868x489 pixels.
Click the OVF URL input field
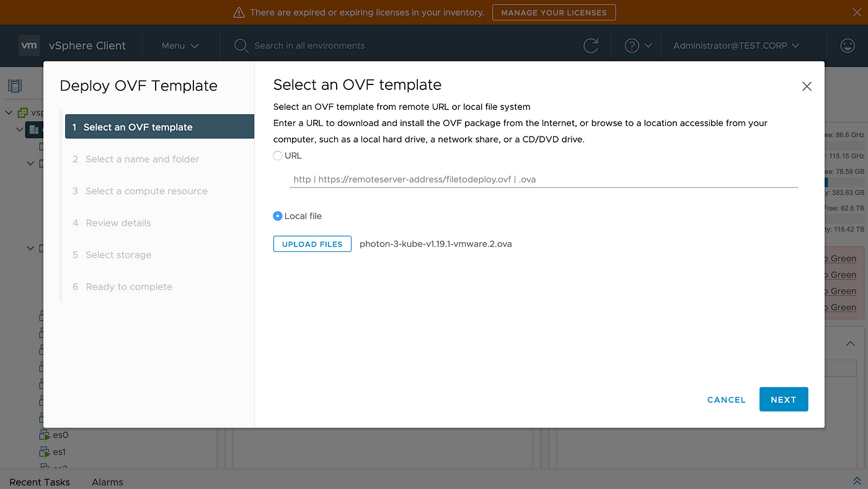click(544, 179)
